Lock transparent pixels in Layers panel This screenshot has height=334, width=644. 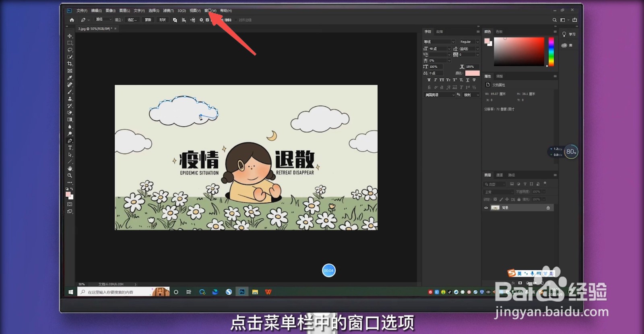[x=495, y=199]
